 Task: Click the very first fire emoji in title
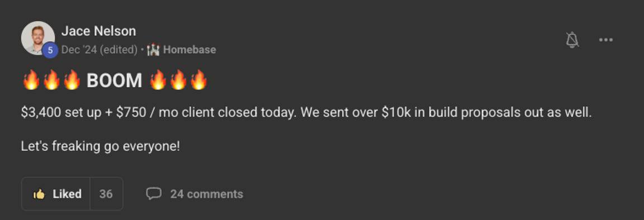coord(31,80)
